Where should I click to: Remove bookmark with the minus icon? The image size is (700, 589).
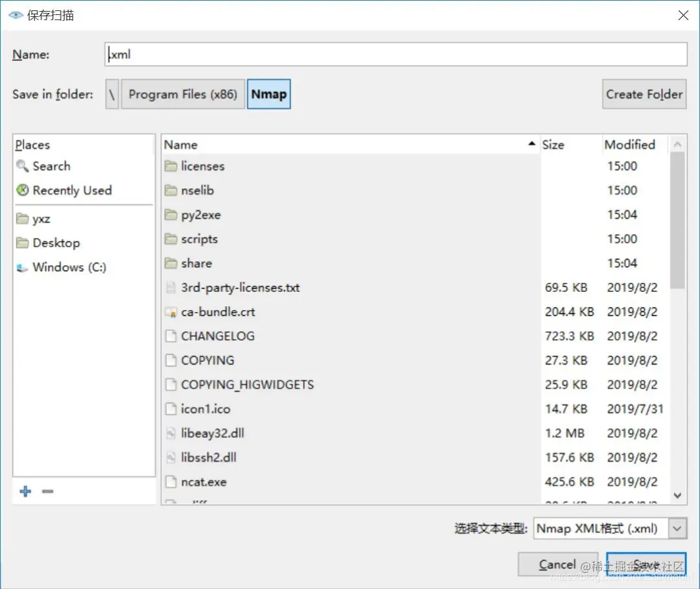coord(48,491)
